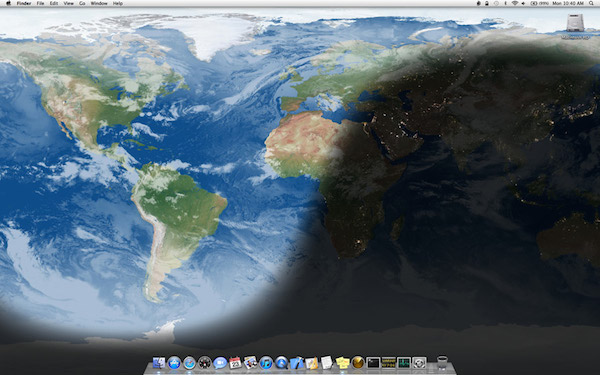Open the volume control in menu bar

tap(523, 3)
